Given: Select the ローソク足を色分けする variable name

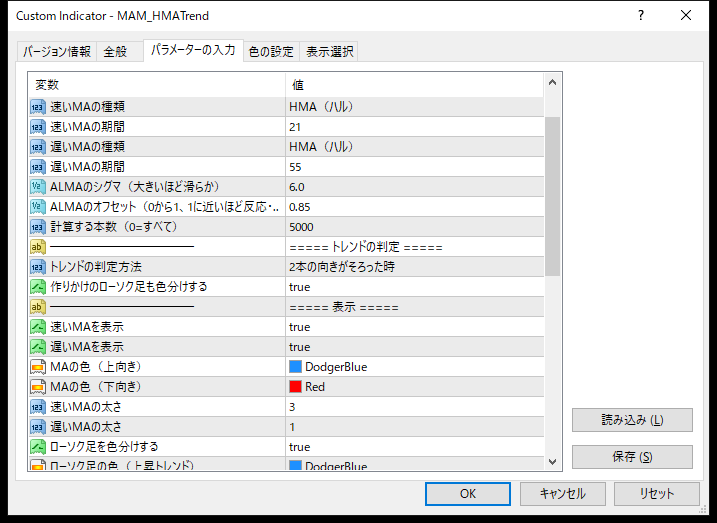Looking at the screenshot, I should [104, 447].
